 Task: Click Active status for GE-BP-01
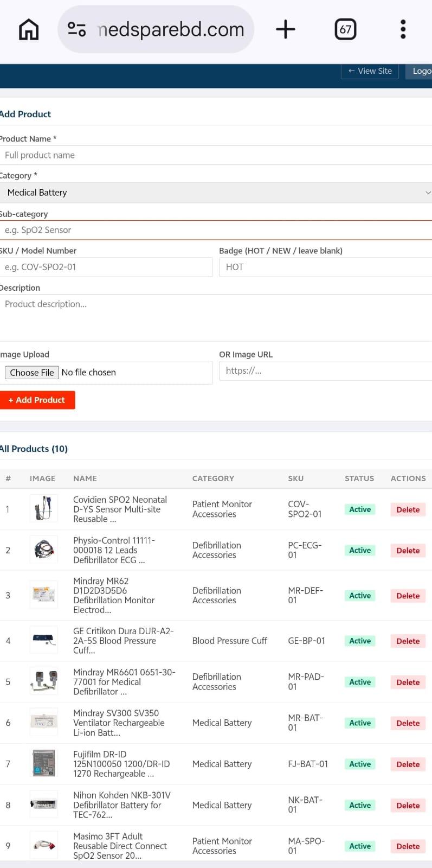point(360,641)
